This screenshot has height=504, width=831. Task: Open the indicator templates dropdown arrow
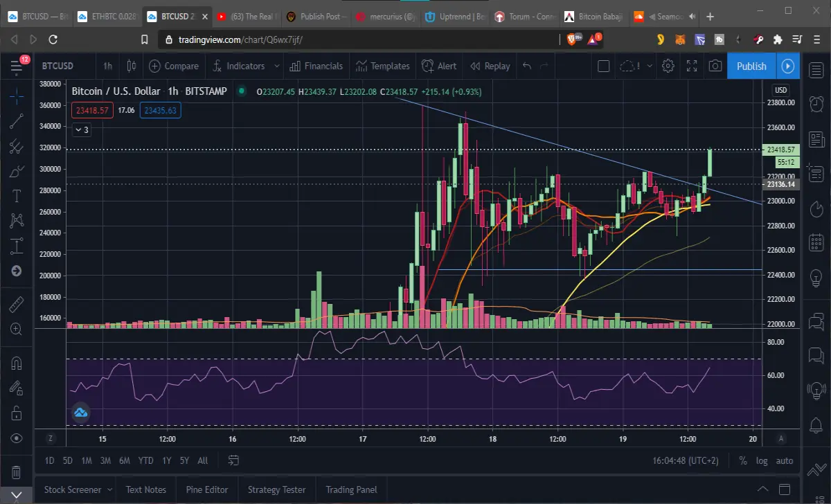point(277,66)
